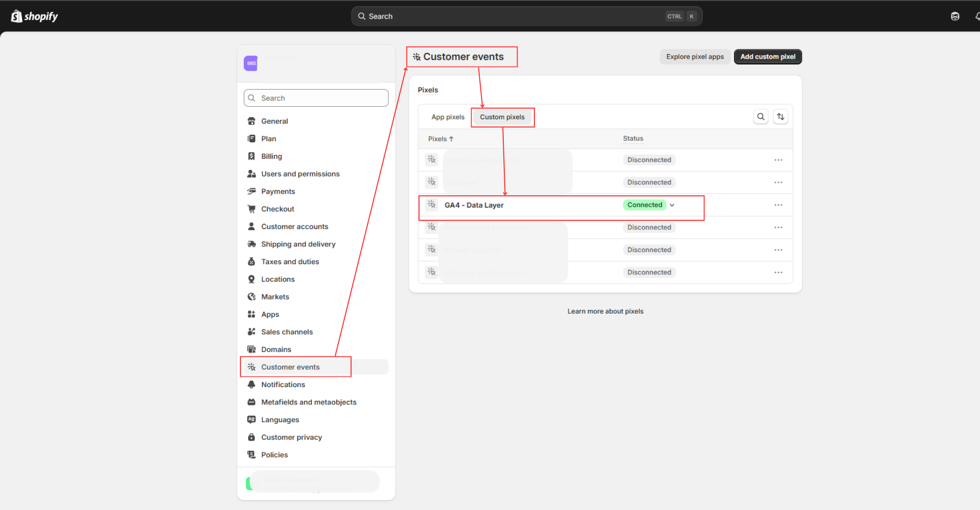Click the Add custom pixel button

[768, 57]
